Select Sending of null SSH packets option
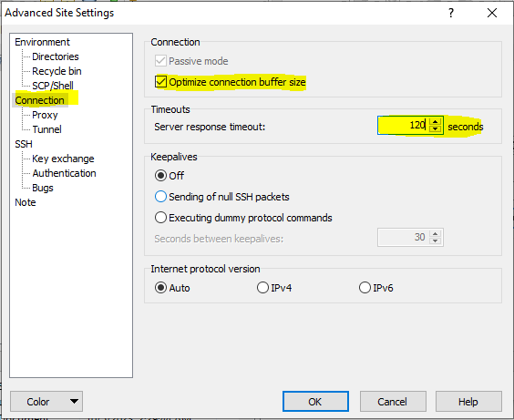Image resolution: width=514 pixels, height=420 pixels. coord(160,197)
